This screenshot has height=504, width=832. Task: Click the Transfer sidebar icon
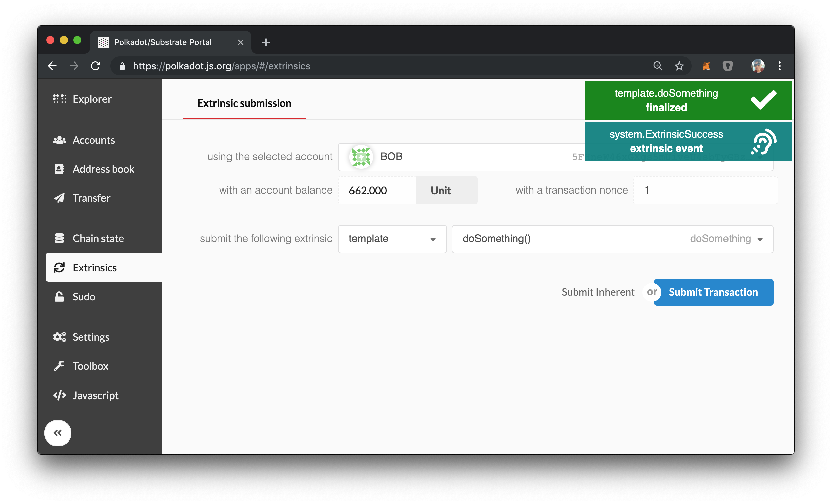point(59,198)
